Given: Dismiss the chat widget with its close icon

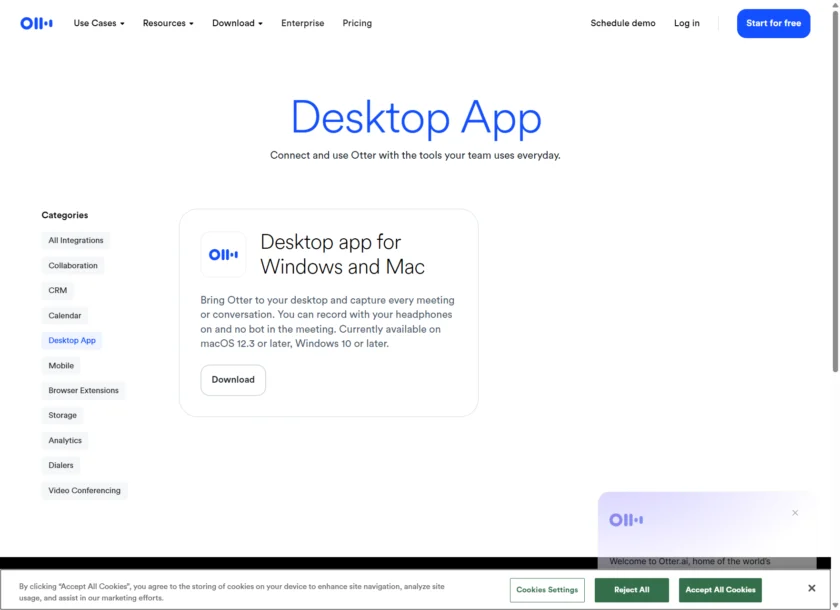Looking at the screenshot, I should [794, 512].
